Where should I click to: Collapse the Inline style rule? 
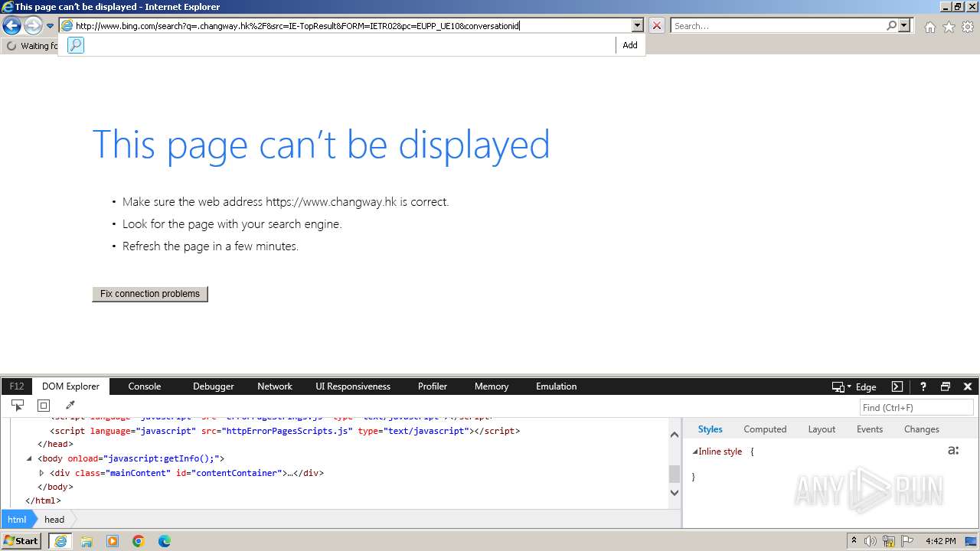[x=694, y=452]
